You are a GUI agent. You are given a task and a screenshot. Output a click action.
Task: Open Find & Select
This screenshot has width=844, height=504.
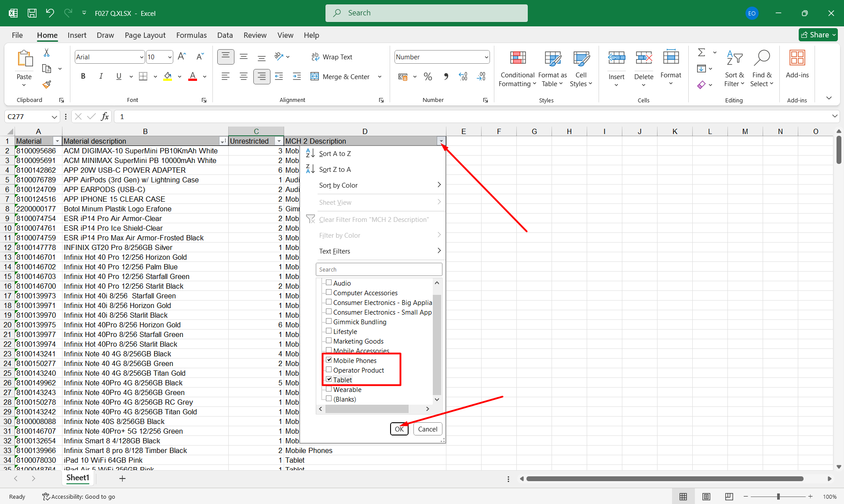[762, 68]
